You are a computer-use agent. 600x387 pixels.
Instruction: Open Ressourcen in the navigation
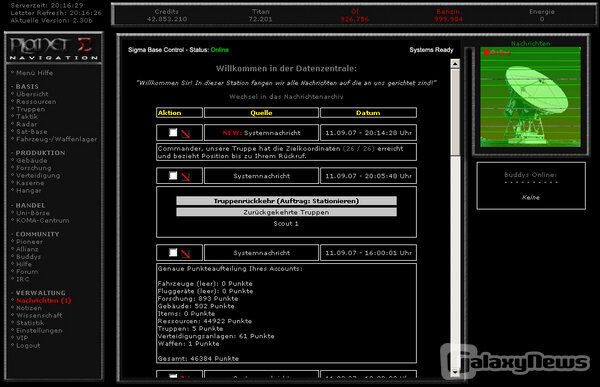tap(36, 101)
